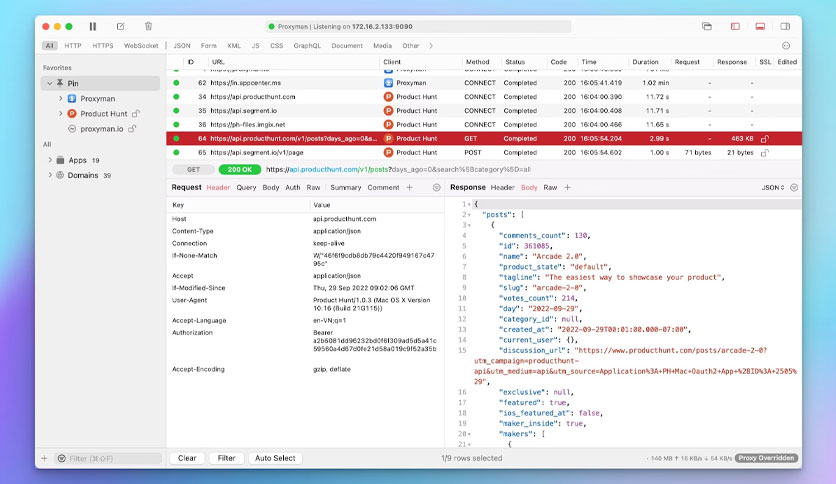Open the request Comment tab
836x484 pixels.
pyautogui.click(x=383, y=188)
